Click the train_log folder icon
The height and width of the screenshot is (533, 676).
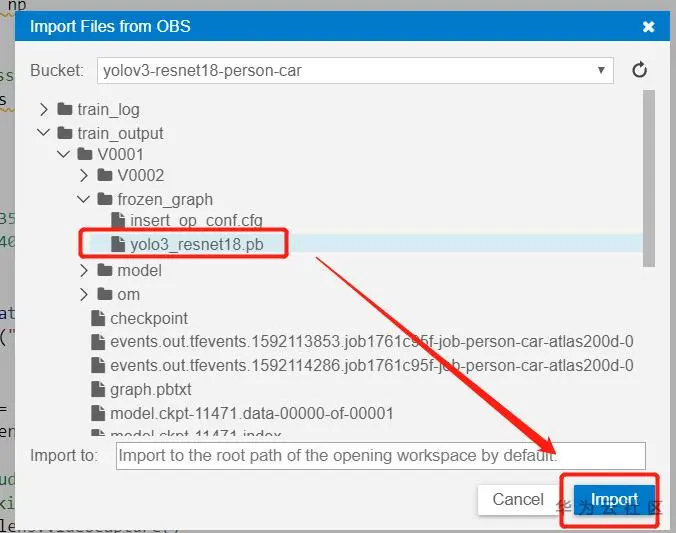click(65, 109)
